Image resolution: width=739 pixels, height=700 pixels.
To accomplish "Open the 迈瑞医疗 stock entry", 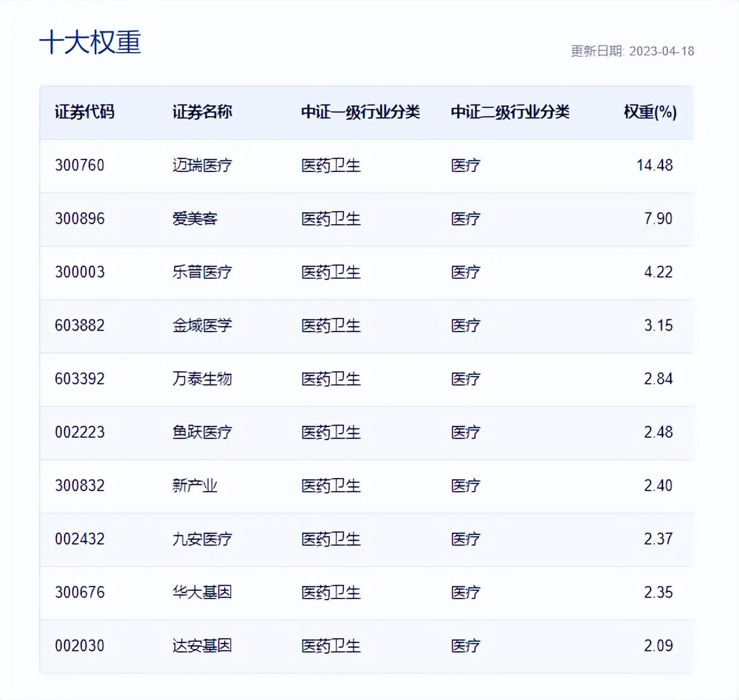I will (202, 166).
